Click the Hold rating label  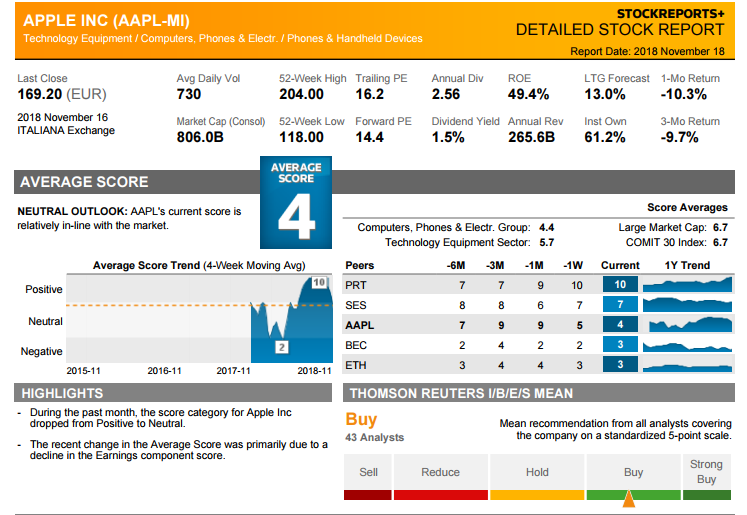pyautogui.click(x=537, y=472)
